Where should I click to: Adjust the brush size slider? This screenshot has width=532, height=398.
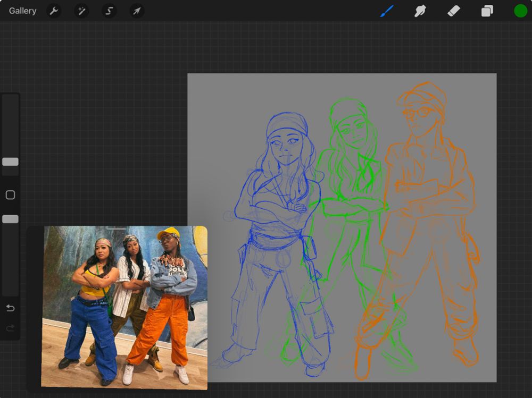(x=10, y=162)
